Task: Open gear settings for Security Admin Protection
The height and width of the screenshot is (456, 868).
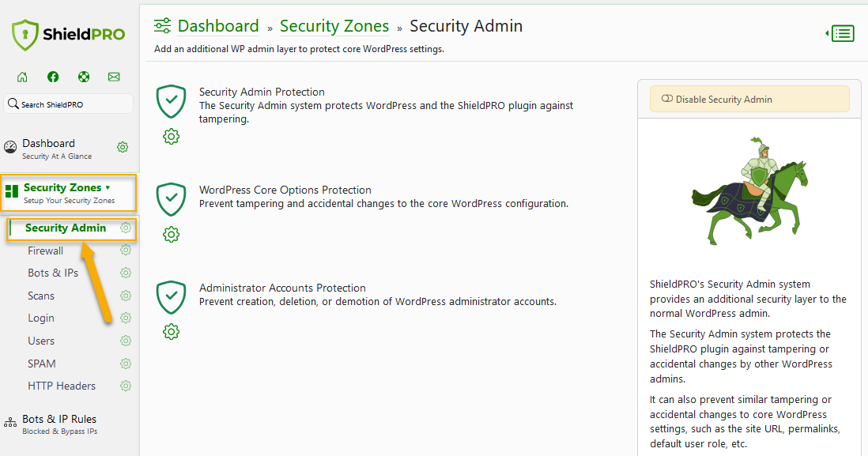Action: coord(171,136)
